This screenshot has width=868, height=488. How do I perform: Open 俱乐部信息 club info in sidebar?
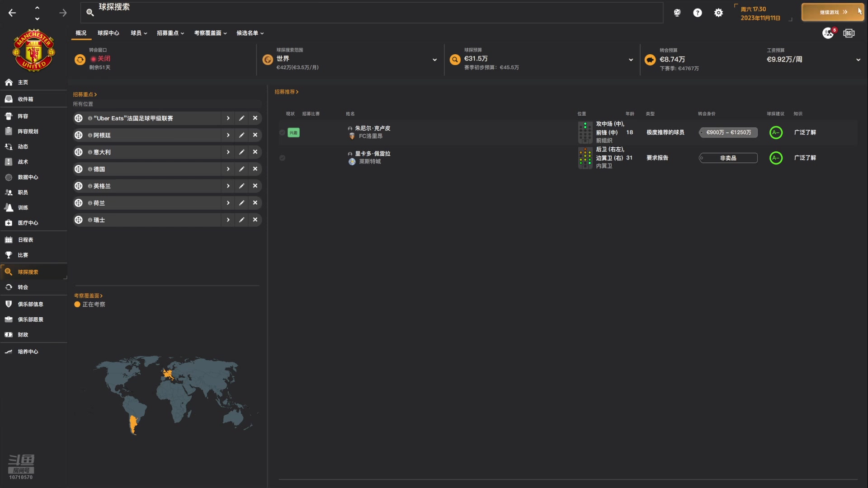[33, 304]
